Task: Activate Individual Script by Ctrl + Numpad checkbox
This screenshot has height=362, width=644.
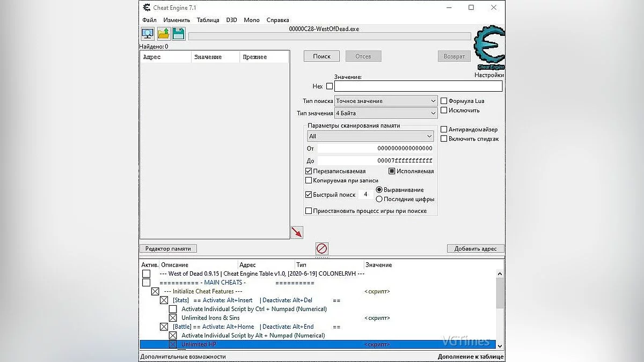Action: tap(173, 309)
